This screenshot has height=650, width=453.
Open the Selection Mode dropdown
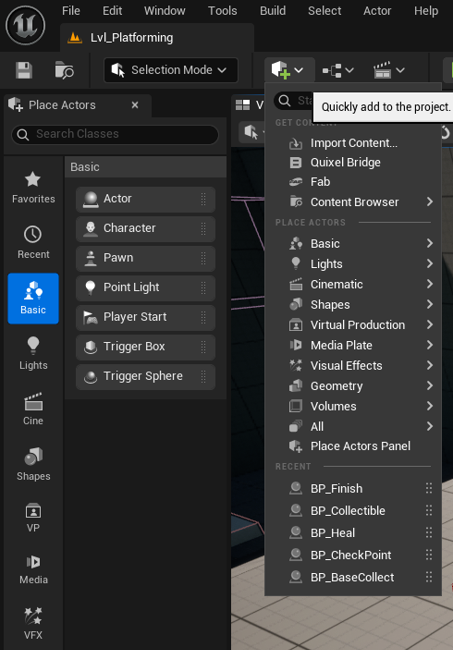coord(170,70)
